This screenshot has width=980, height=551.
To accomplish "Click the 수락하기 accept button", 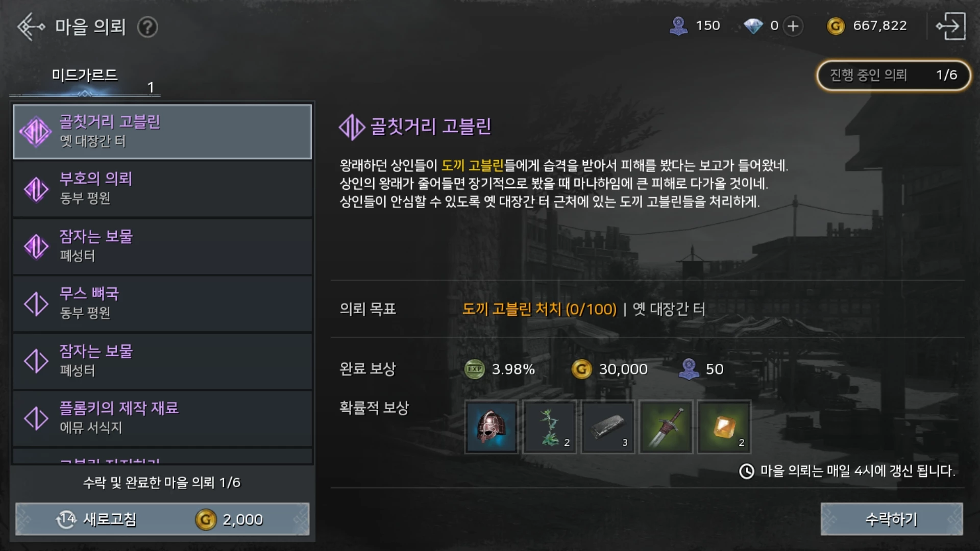I will tap(892, 519).
